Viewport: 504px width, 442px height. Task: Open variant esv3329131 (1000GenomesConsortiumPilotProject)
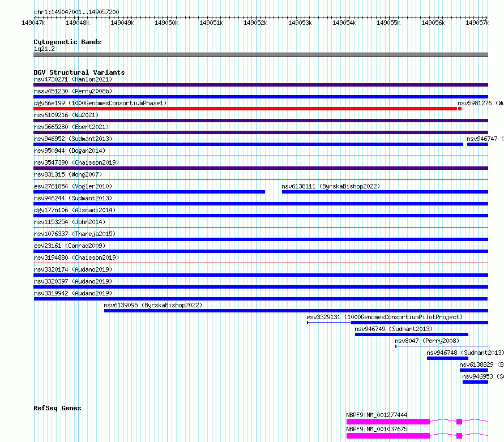point(385,317)
